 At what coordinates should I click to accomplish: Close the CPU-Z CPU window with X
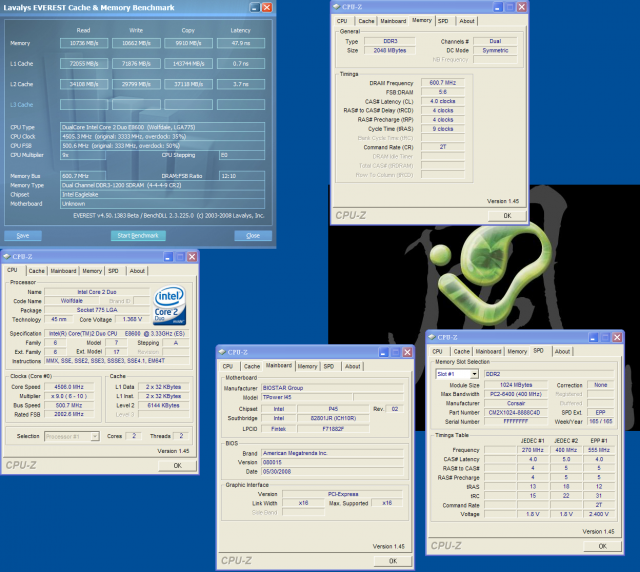tap(192, 256)
